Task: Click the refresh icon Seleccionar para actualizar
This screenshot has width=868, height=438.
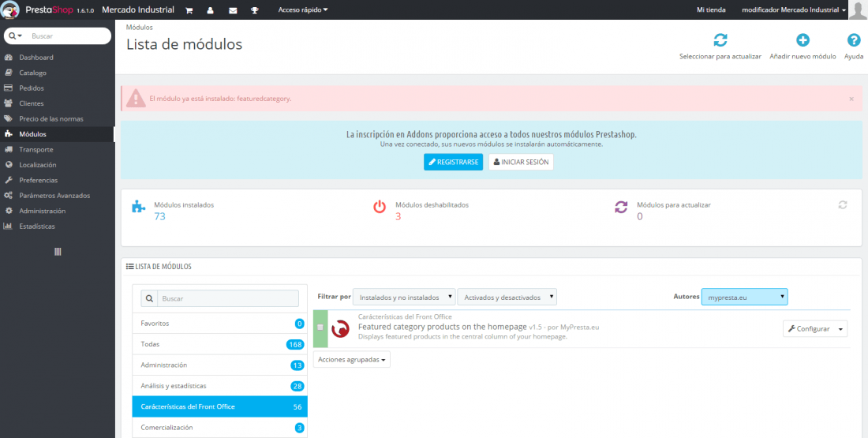Action: [x=720, y=40]
